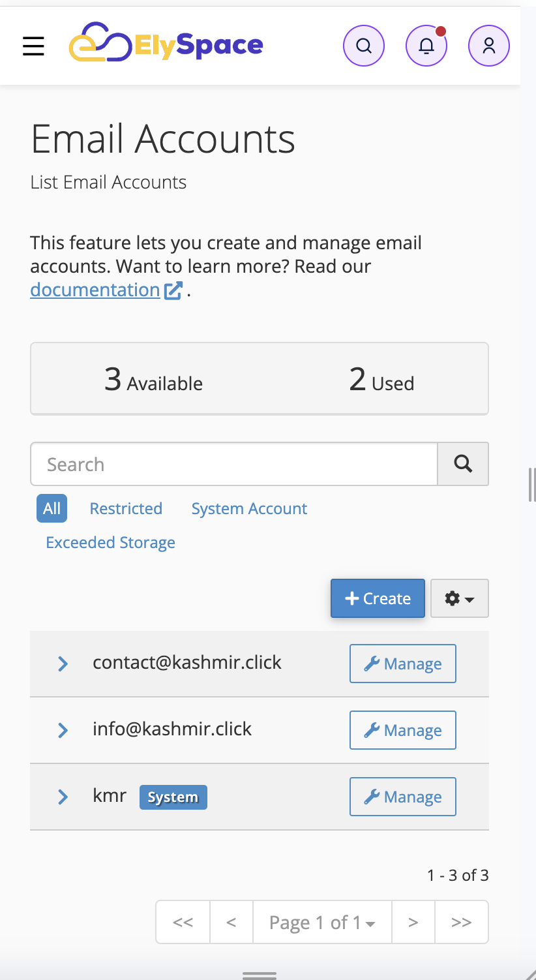Click into the Search email accounts field

tap(233, 464)
